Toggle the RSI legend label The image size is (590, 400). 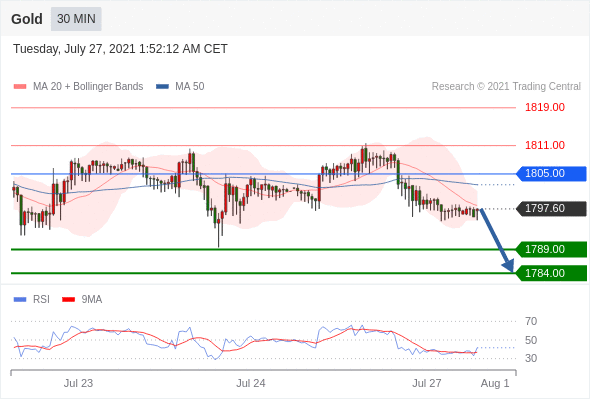[x=41, y=299]
